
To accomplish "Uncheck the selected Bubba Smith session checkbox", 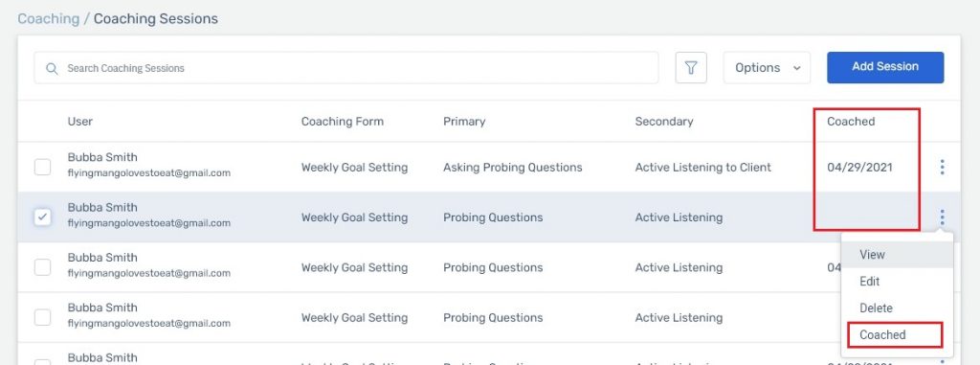I will [x=42, y=217].
